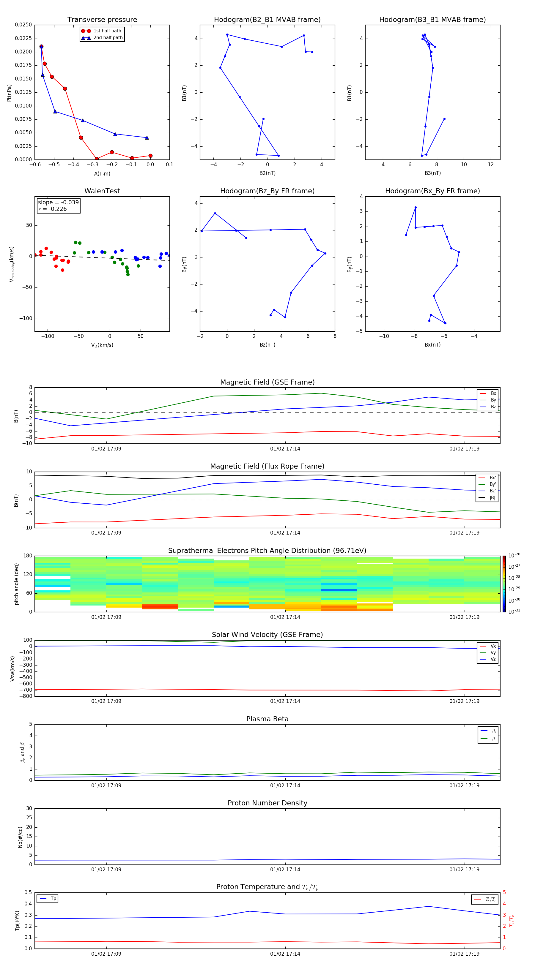Select the "Bz'" entry in the flux rope legend
This screenshot has width=535, height=980.
tap(487, 491)
